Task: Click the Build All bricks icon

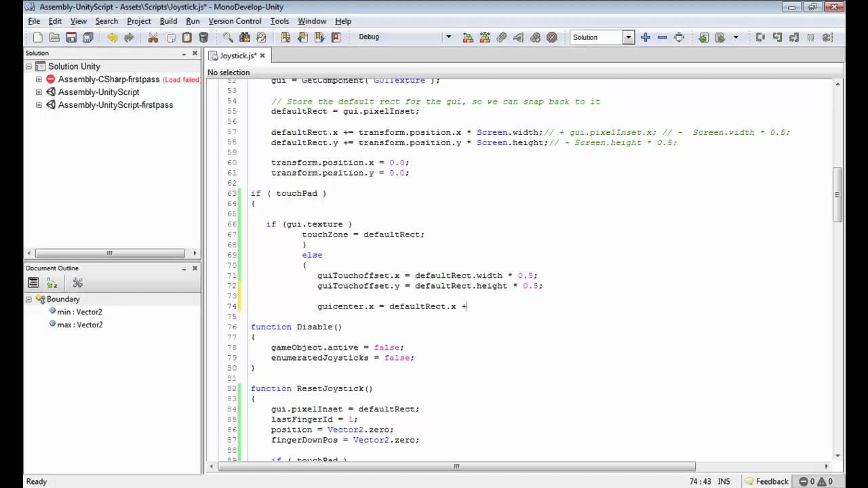Action: coord(468,37)
